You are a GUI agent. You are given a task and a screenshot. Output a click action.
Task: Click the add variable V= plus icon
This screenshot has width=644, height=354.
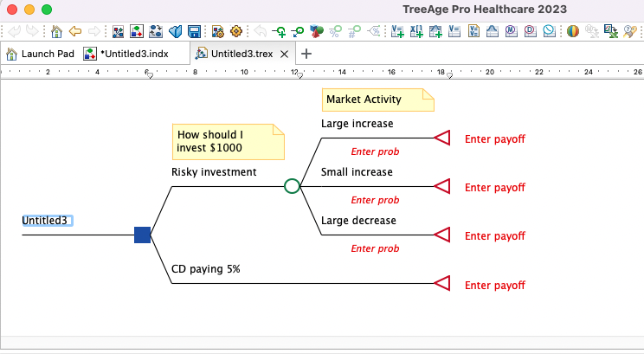pyautogui.click(x=397, y=32)
